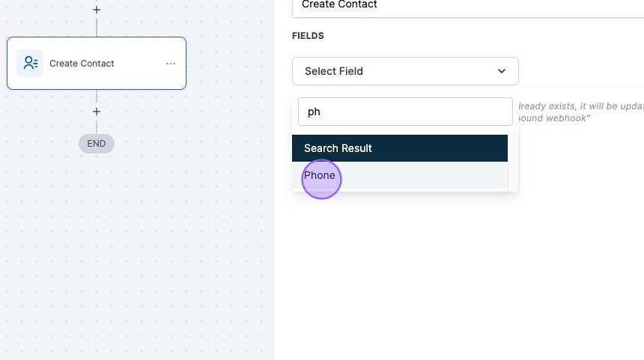This screenshot has width=644, height=360.
Task: Click the FIELDS section heading
Action: (308, 36)
